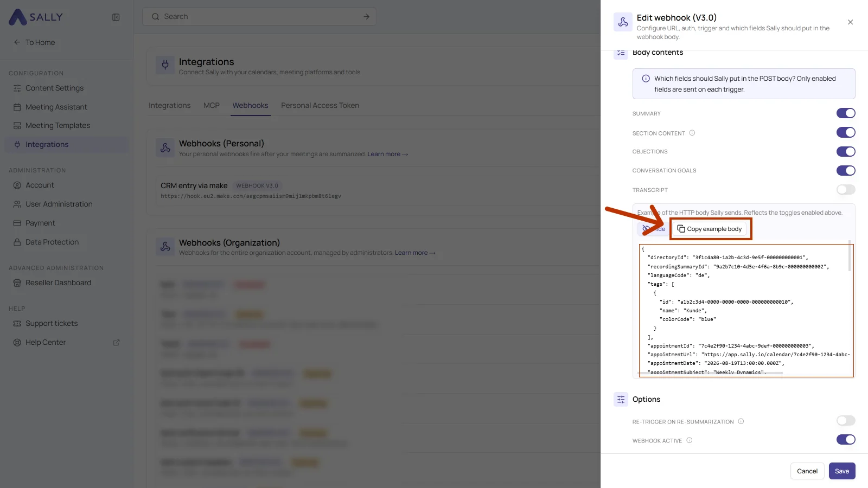Image resolution: width=868 pixels, height=488 pixels.
Task: Switch to the MCP tab
Action: coord(212,105)
